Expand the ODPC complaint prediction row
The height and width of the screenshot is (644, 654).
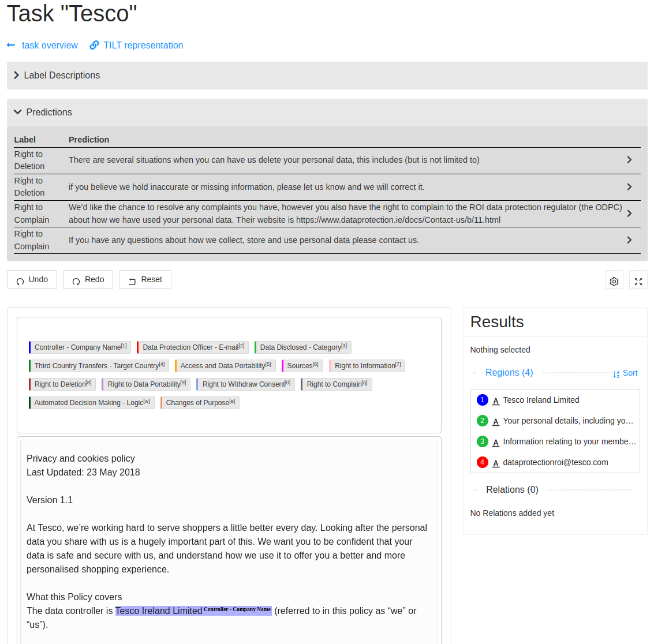pyautogui.click(x=629, y=214)
